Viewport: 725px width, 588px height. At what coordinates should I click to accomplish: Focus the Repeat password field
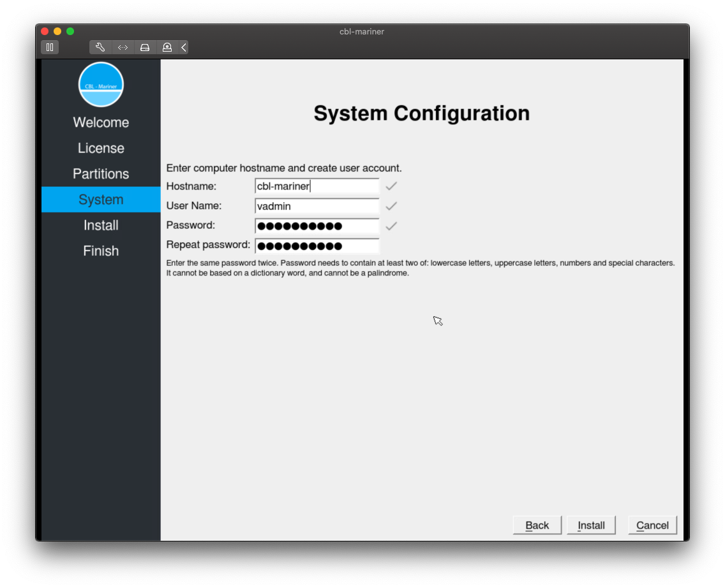317,246
